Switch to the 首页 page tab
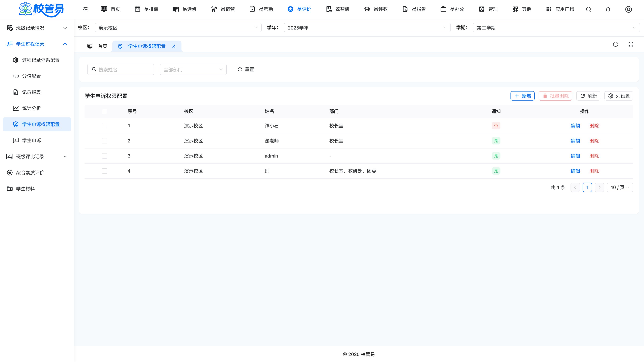 (97, 46)
